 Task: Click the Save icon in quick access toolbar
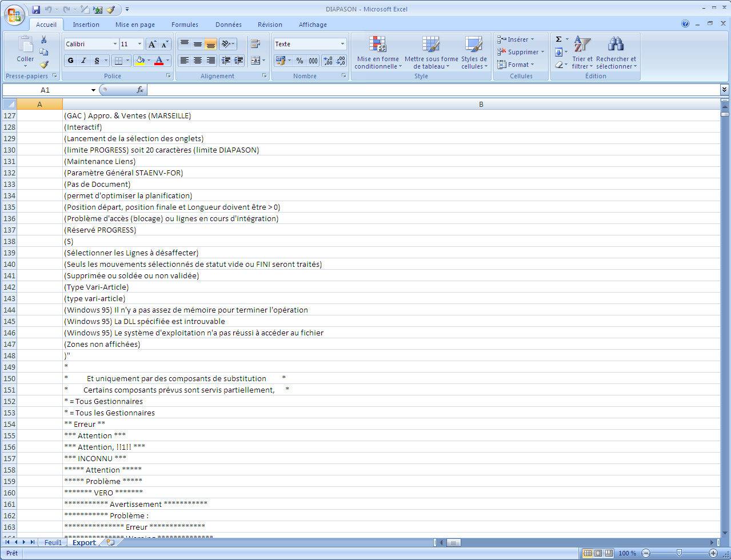click(x=36, y=9)
